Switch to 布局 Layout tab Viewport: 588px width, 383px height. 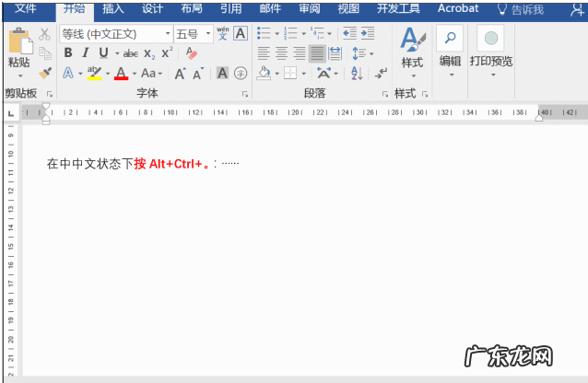[x=192, y=8]
